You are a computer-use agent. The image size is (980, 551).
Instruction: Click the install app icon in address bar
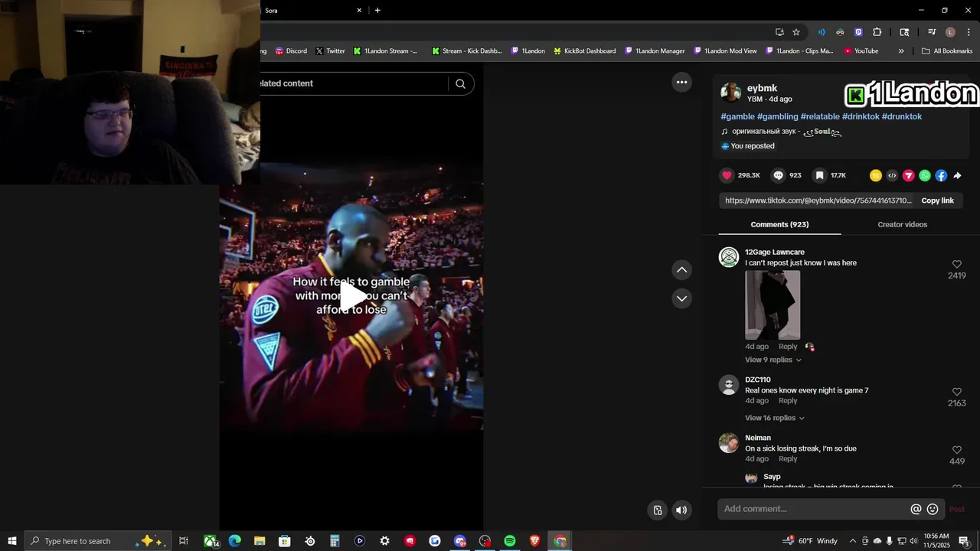(x=779, y=32)
